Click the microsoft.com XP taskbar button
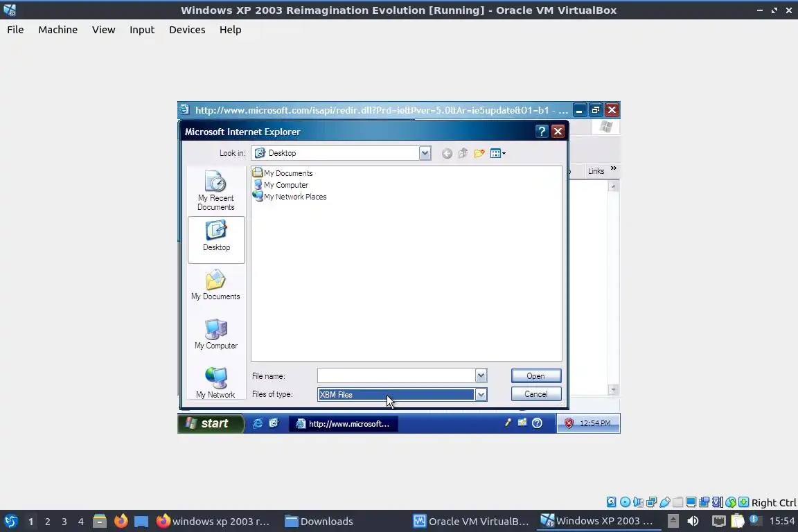This screenshot has width=798, height=532. (x=344, y=423)
